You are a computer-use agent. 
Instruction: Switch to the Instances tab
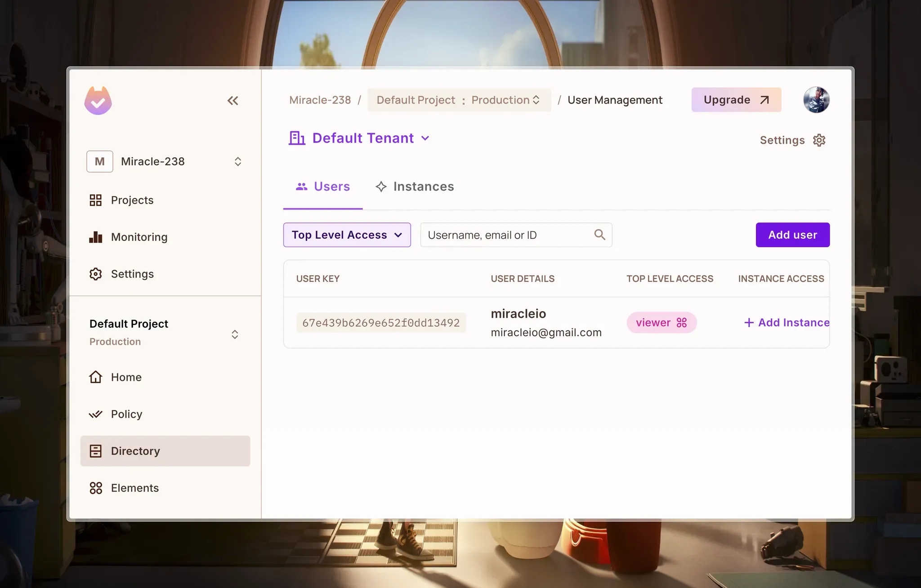click(415, 187)
